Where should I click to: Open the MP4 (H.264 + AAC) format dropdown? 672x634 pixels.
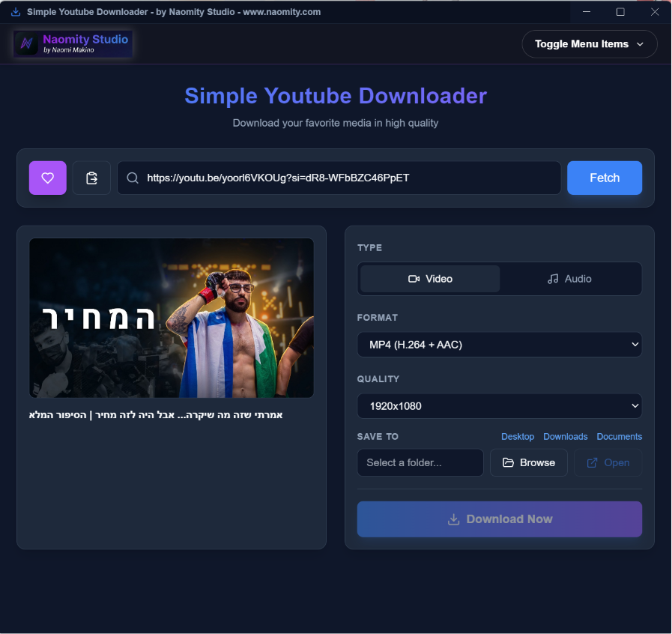[x=499, y=345]
